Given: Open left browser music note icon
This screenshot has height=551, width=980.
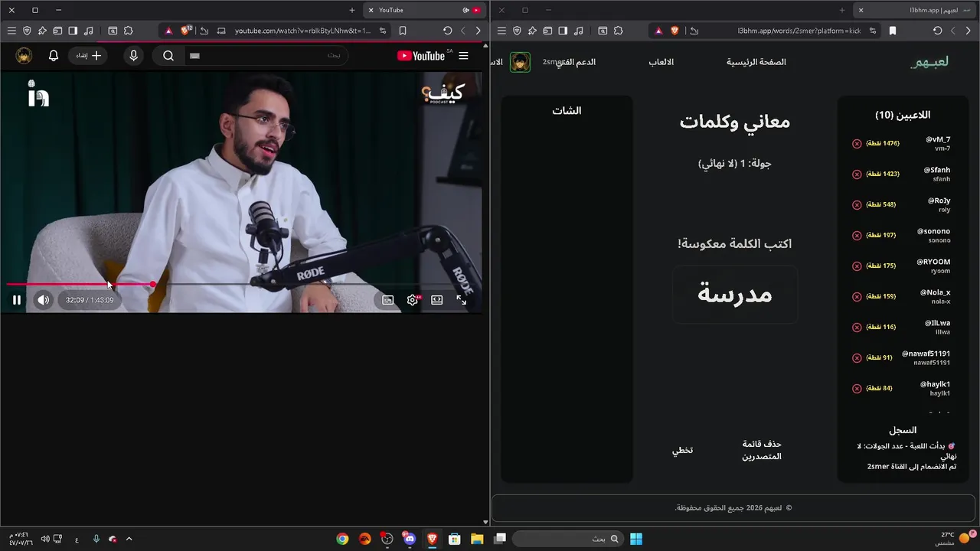Looking at the screenshot, I should (89, 31).
